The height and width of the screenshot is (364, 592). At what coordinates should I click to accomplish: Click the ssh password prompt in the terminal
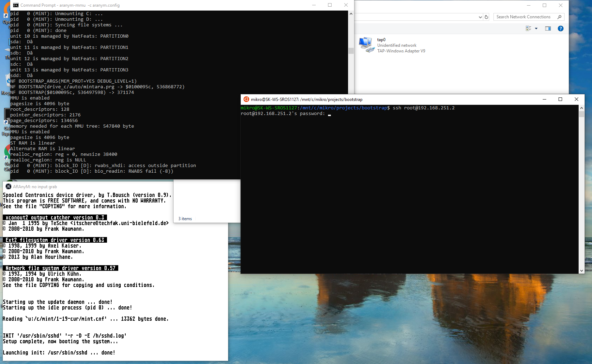pyautogui.click(x=329, y=114)
